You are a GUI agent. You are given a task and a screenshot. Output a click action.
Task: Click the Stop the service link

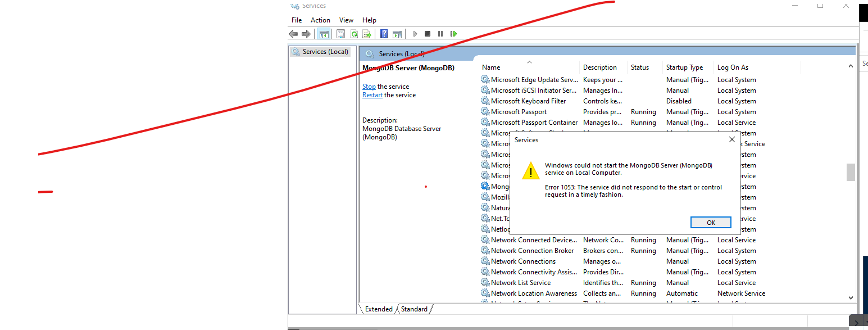pos(369,87)
